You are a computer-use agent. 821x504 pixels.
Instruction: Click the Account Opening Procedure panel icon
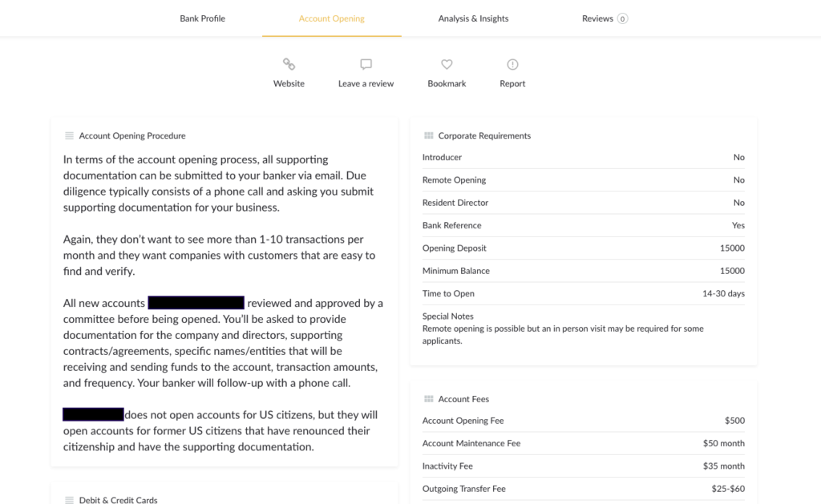pyautogui.click(x=71, y=135)
